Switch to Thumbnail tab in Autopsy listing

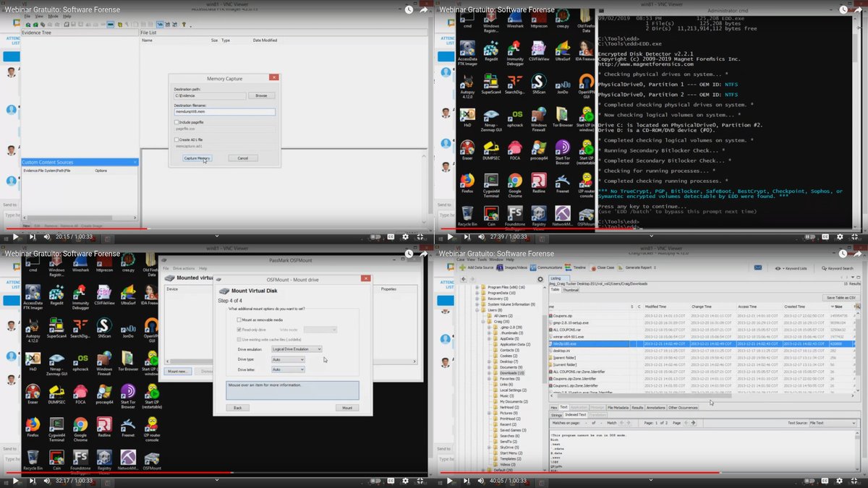(571, 290)
